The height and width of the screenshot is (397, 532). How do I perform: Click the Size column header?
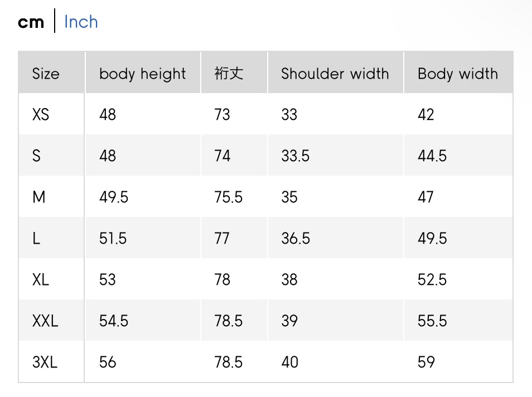(46, 74)
